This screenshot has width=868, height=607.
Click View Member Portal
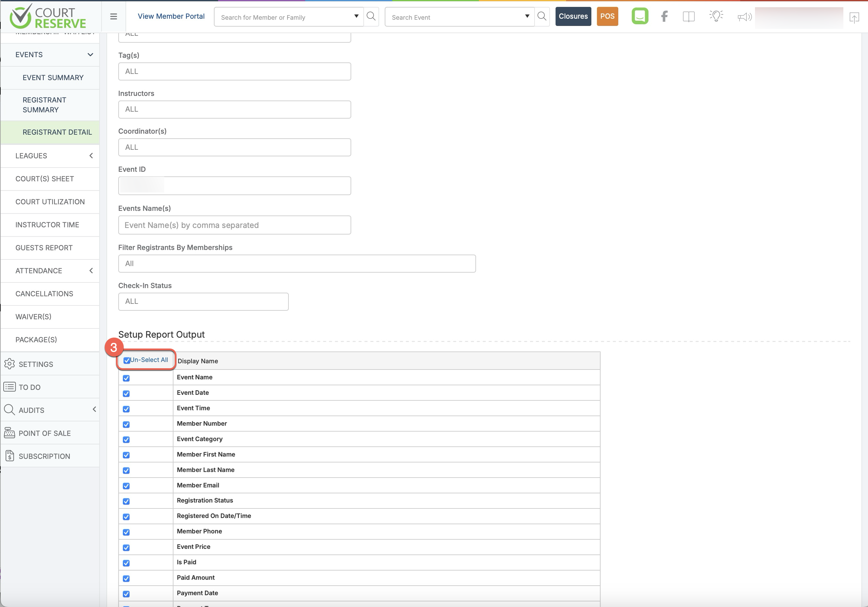point(171,16)
